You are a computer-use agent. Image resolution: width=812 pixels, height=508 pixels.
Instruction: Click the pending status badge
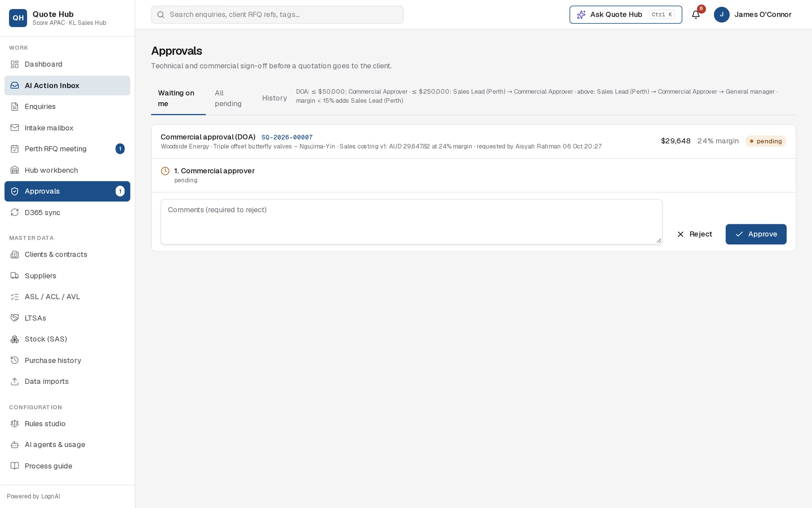pos(766,141)
